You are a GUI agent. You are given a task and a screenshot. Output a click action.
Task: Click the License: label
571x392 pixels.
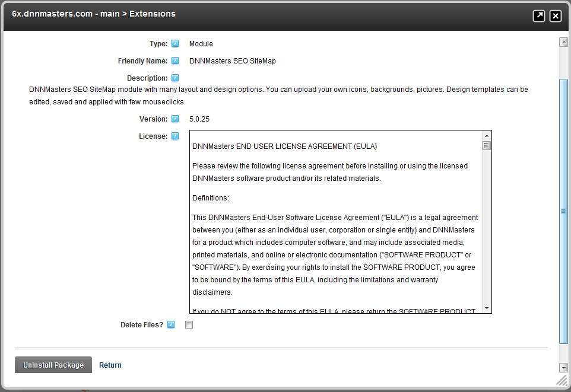click(x=153, y=136)
